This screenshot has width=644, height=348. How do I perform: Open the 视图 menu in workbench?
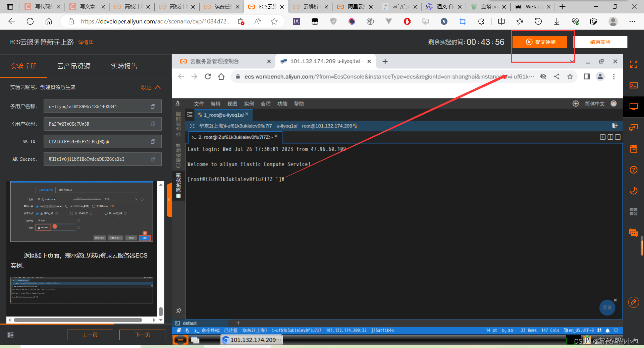pos(232,104)
